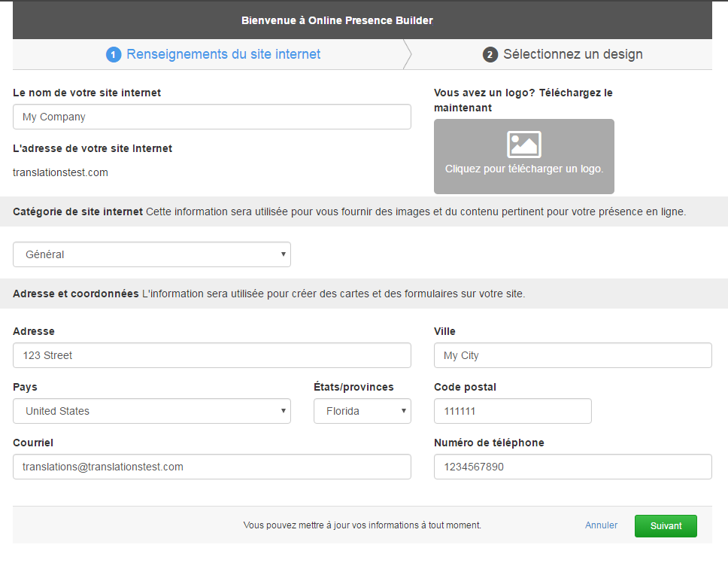728x563 pixels.
Task: Focus the website name field 'My Company'
Action: 212,117
